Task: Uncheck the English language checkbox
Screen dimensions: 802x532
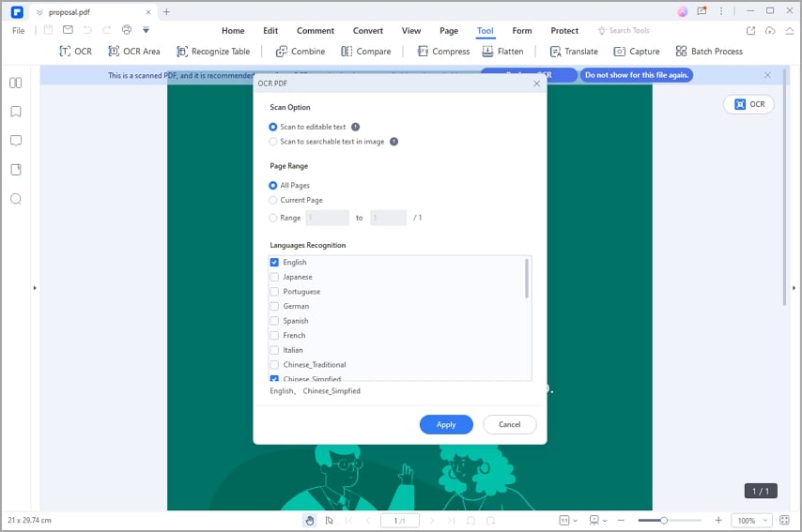Action: coord(274,262)
